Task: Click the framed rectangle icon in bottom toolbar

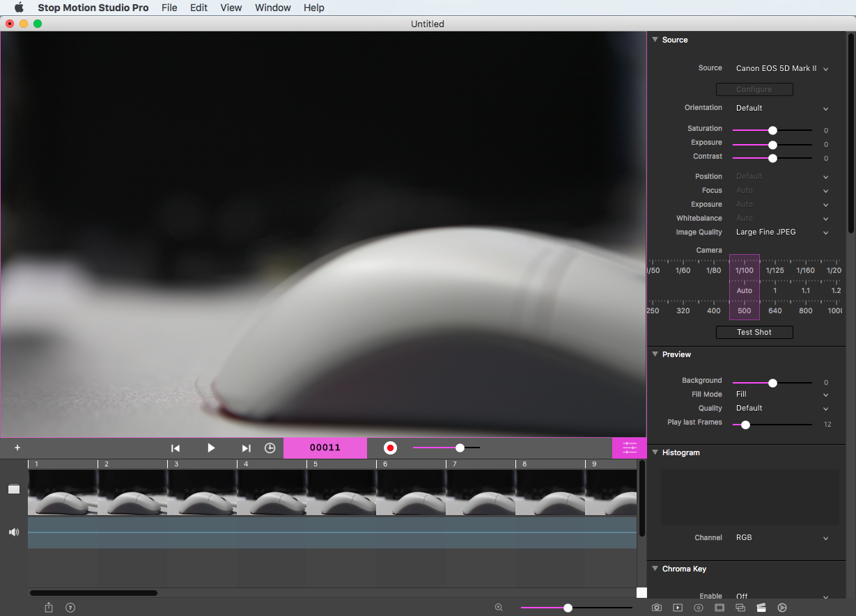Action: (x=719, y=608)
